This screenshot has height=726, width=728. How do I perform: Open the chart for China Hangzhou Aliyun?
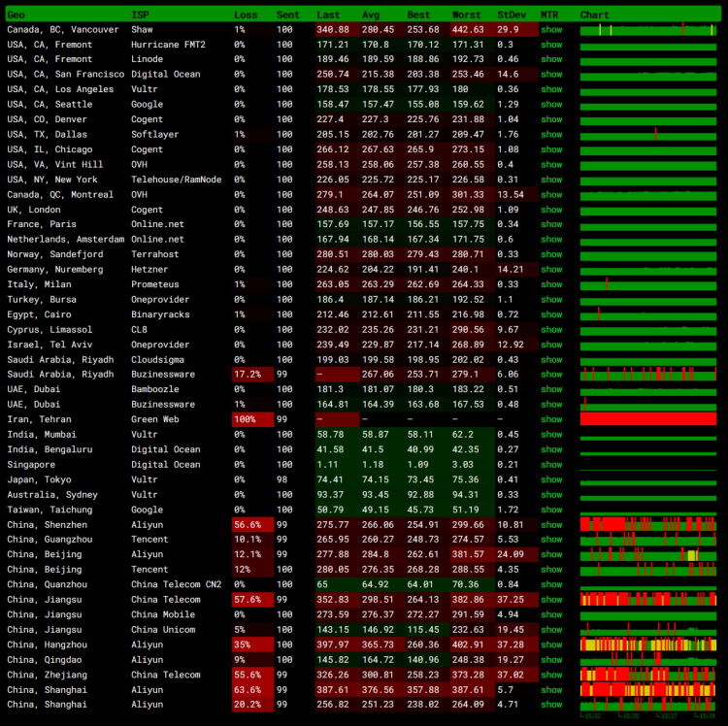(647, 644)
